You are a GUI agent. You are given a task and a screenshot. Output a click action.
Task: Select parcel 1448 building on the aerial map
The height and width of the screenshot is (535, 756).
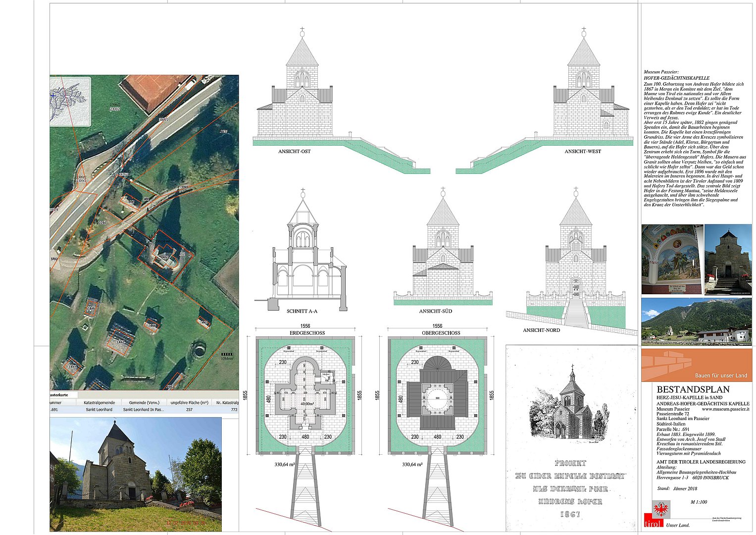pos(152,324)
